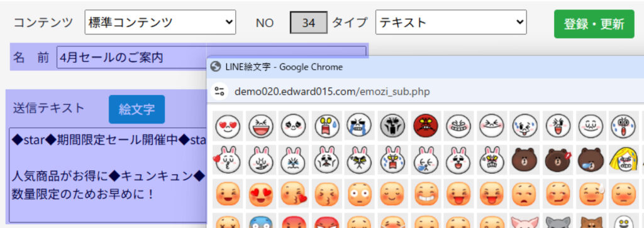Image resolution: width=644 pixels, height=228 pixels.
Task: Choose the pink pig emoji
Action: pyautogui.click(x=525, y=220)
